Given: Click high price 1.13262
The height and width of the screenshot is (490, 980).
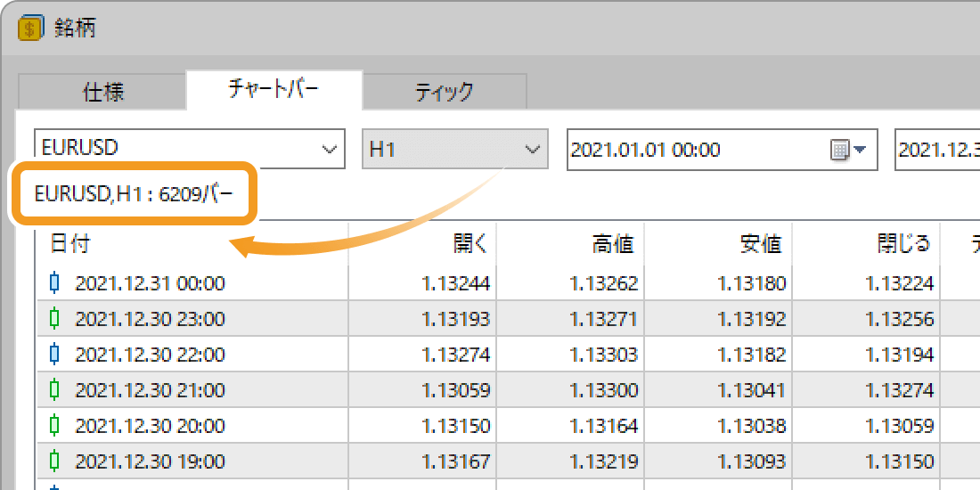Looking at the screenshot, I should pos(604,284).
